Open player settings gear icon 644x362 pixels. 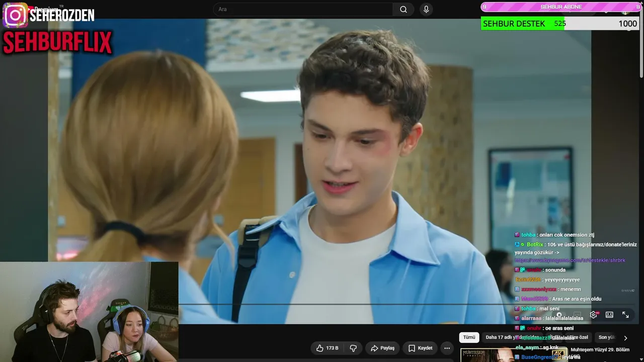[x=594, y=315]
